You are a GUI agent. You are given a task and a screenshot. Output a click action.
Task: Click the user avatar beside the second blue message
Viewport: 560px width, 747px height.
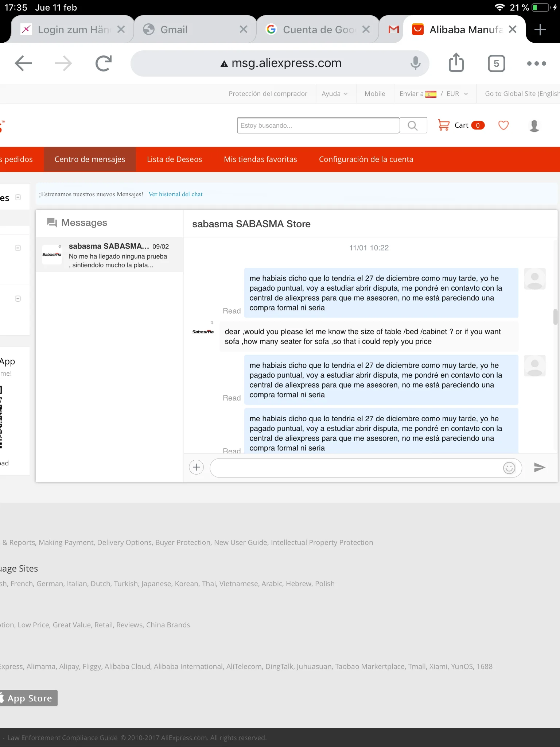click(x=534, y=366)
